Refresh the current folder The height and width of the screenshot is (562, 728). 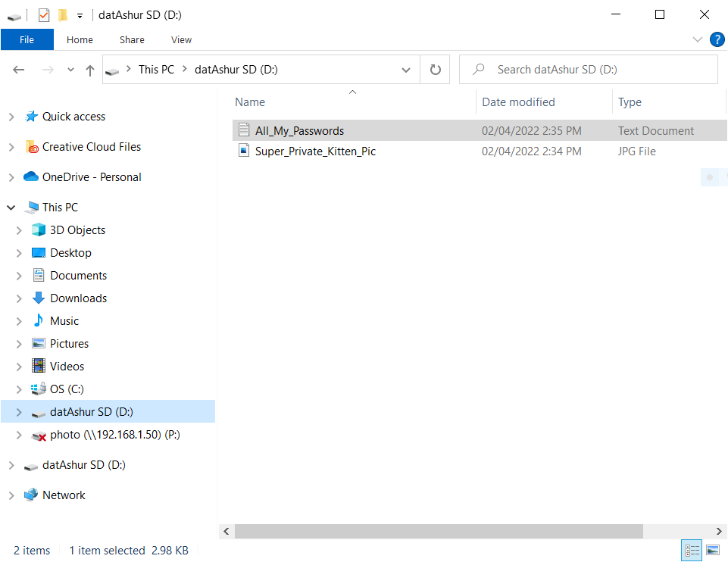click(435, 70)
